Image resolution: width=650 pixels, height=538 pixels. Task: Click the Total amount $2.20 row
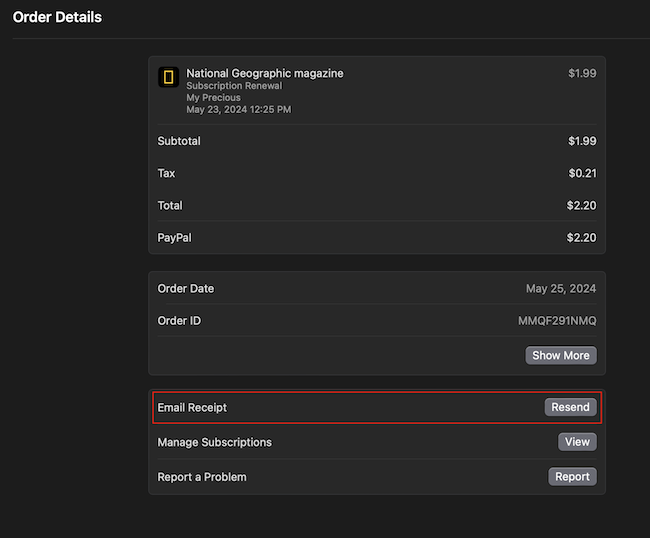[x=582, y=206]
